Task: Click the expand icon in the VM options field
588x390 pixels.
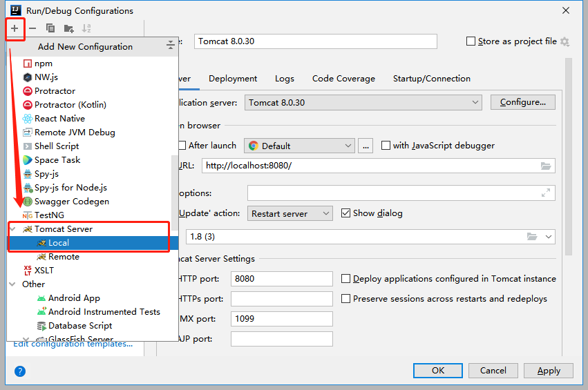Action: tap(546, 193)
